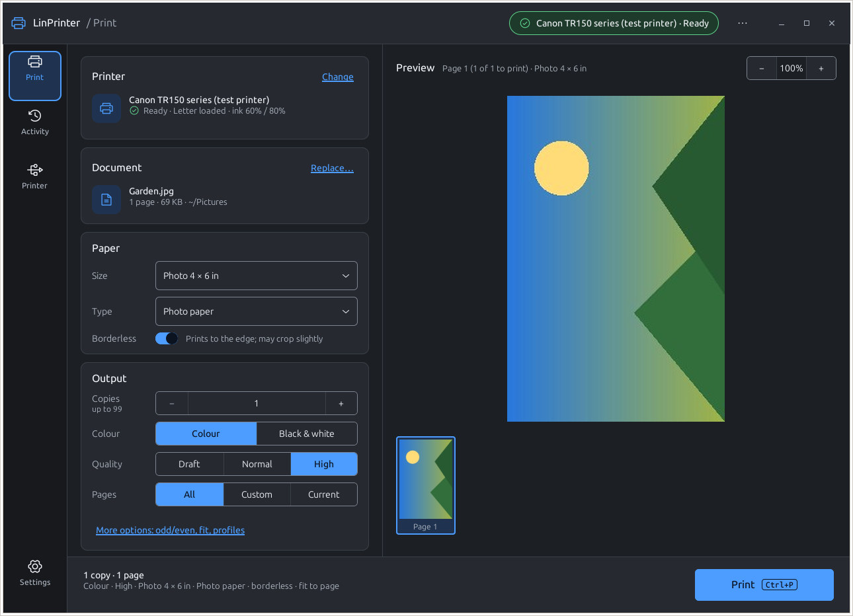853x616 pixels.
Task: Click Change printer link
Action: (338, 77)
